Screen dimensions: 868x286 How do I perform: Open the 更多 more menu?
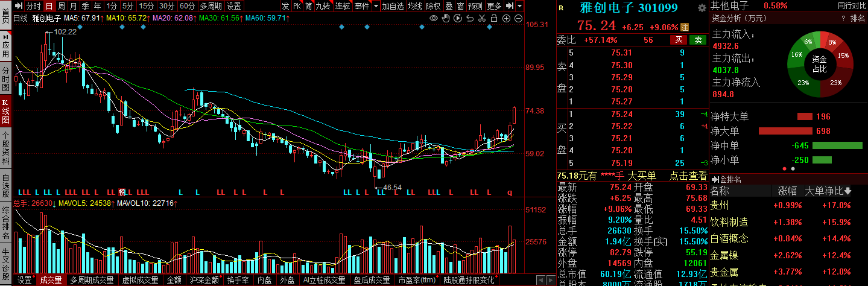(494, 6)
